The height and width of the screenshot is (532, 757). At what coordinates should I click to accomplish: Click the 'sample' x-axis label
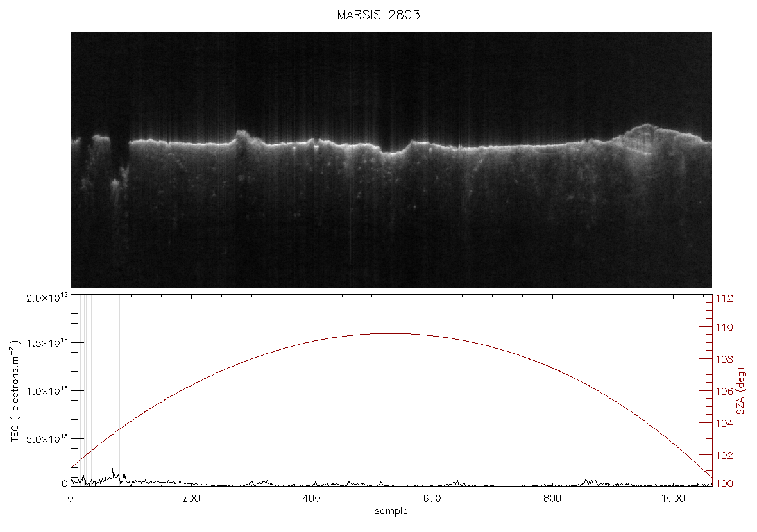[x=391, y=511]
